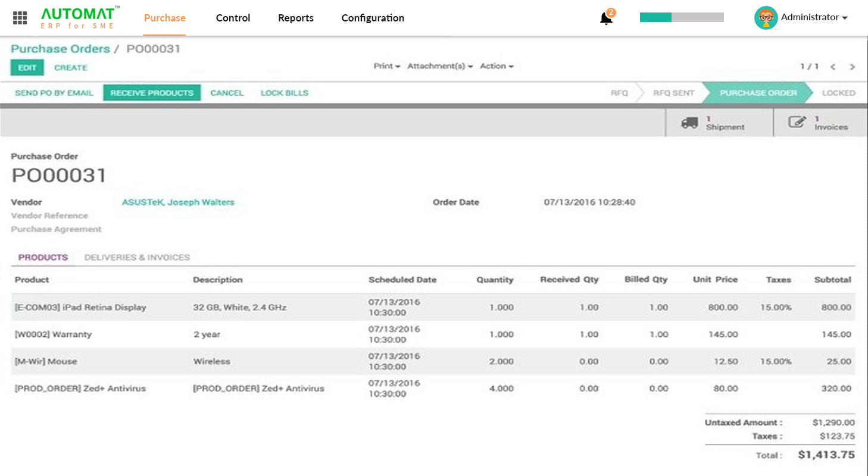The height and width of the screenshot is (476, 868).
Task: Click Send PO by Email
Action: (x=54, y=93)
